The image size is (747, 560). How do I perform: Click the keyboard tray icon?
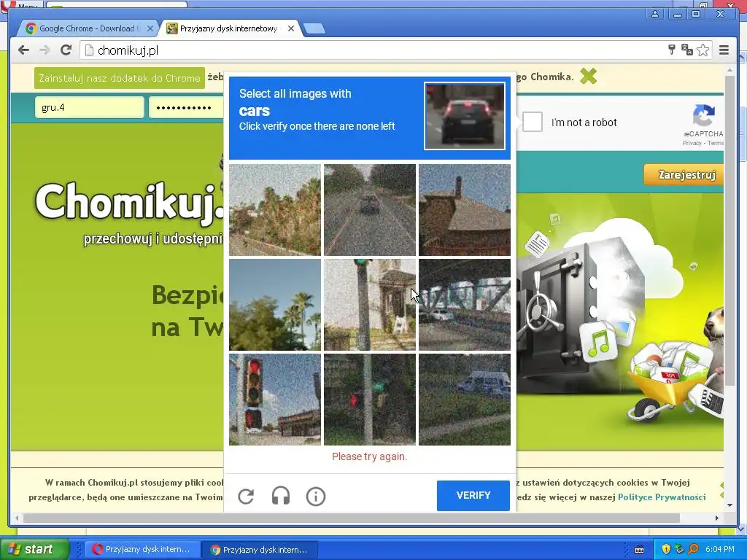coord(639,550)
